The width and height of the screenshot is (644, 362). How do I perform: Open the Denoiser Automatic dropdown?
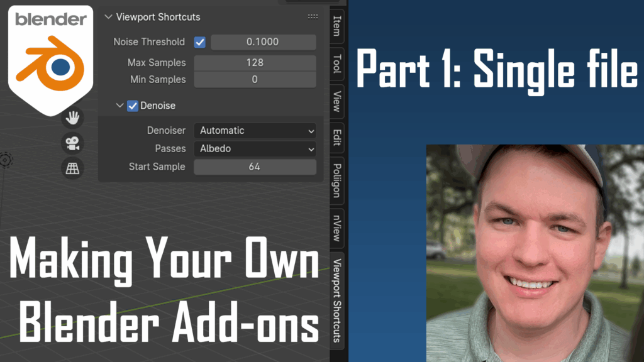tap(255, 131)
